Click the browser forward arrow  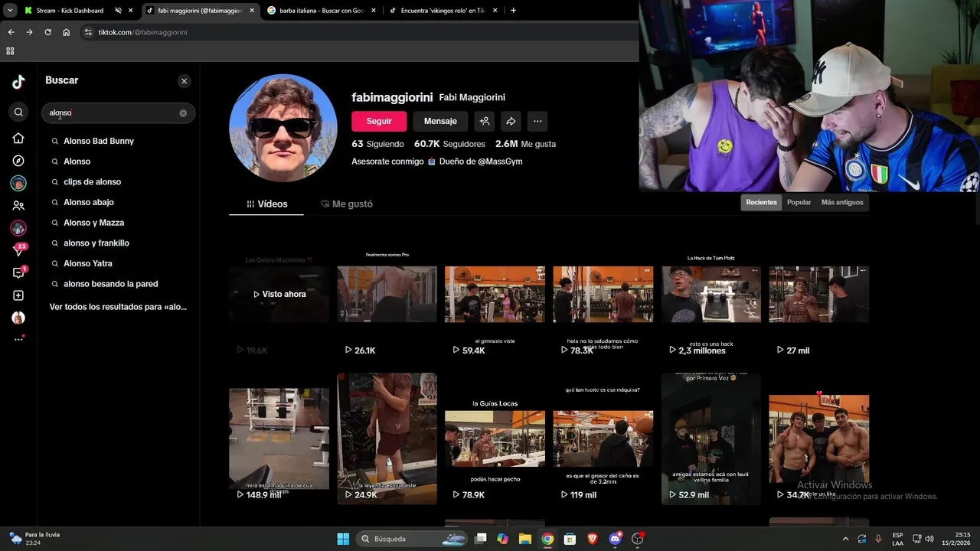29,32
